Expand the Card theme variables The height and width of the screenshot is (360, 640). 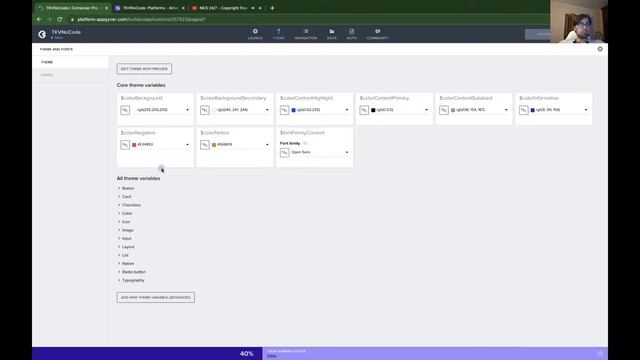click(125, 197)
